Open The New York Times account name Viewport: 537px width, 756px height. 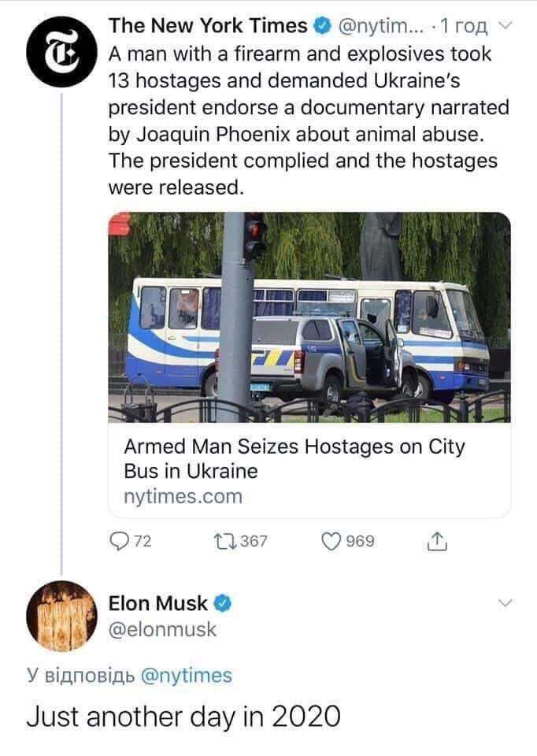208,26
